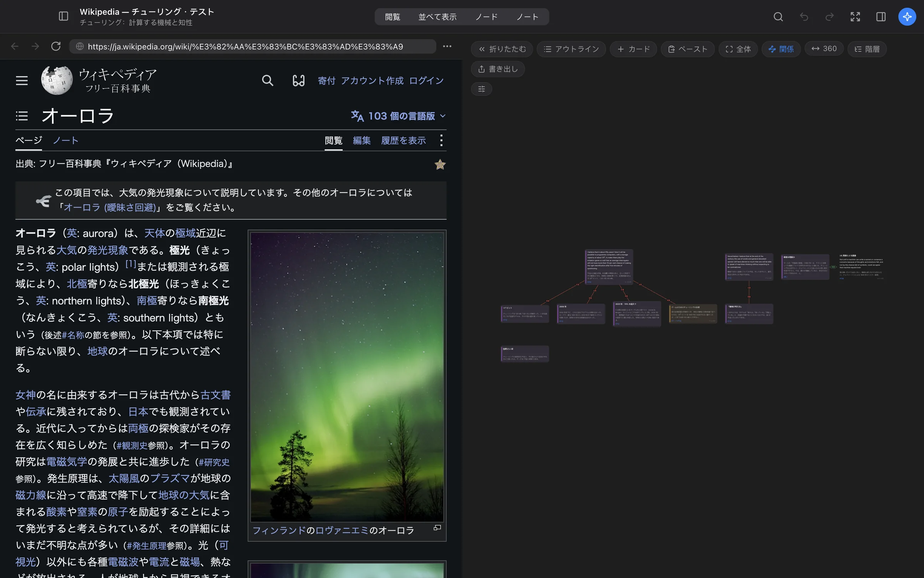The height and width of the screenshot is (578, 924).
Task: Click the undo arrow icon
Action: [x=804, y=17]
